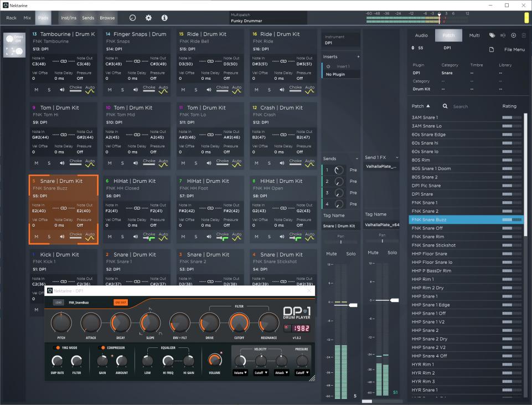
Task: Expand the Sends section chevron
Action: tap(357, 158)
